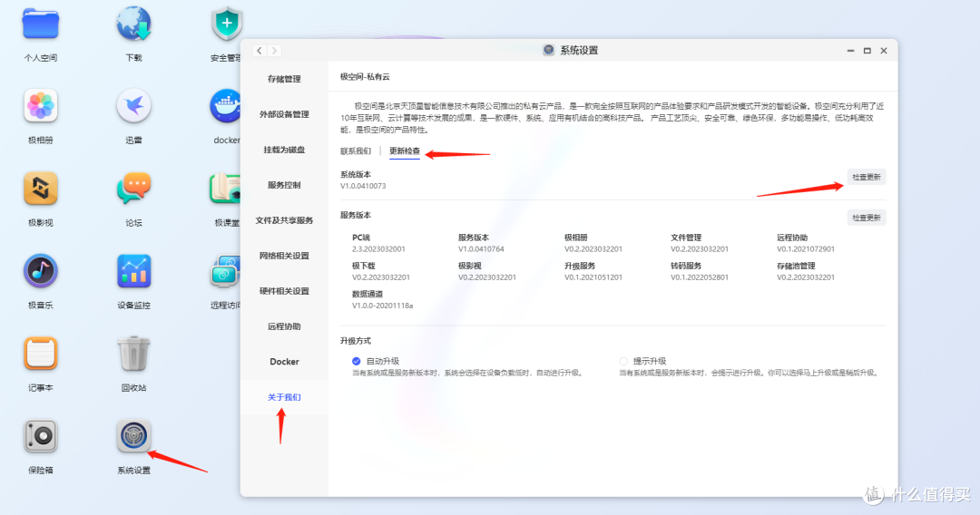Launch the 记事本 notepad icon
Image resolution: width=980 pixels, height=515 pixels.
tap(41, 354)
